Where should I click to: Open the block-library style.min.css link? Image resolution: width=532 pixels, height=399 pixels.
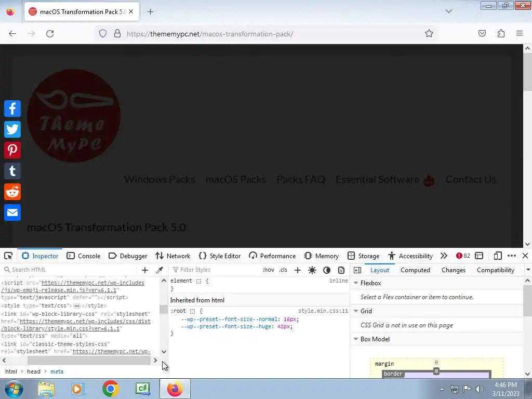pyautogui.click(x=76, y=325)
